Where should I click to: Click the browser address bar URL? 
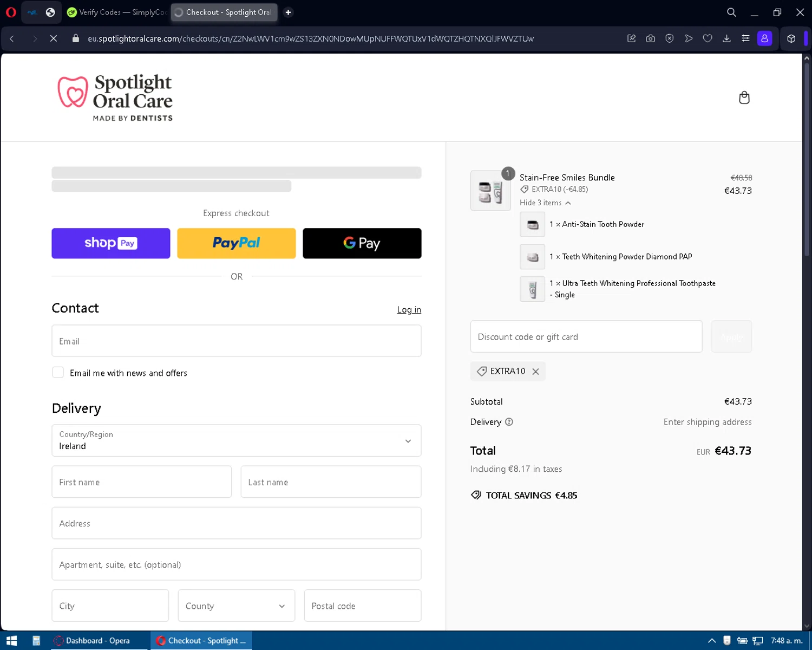(311, 38)
